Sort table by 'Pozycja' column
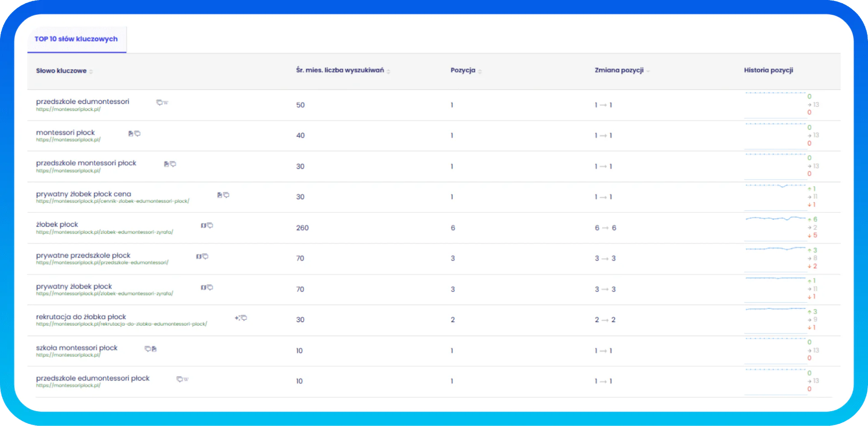 pyautogui.click(x=480, y=71)
